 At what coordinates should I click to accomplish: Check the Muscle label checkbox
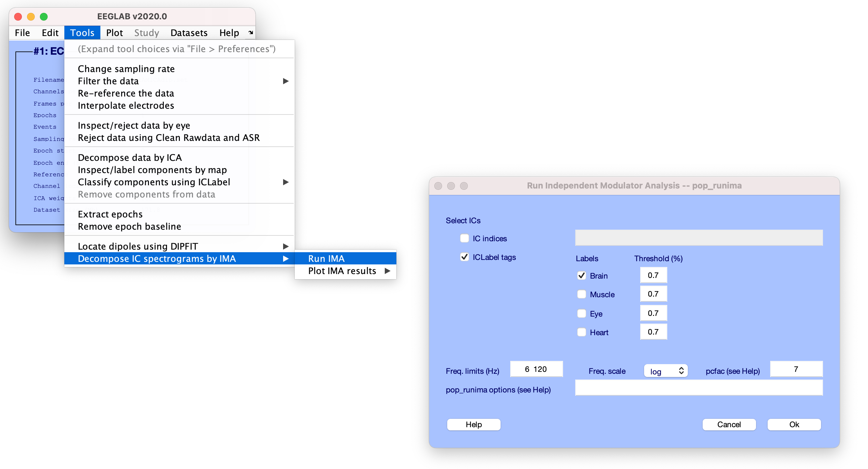(581, 294)
